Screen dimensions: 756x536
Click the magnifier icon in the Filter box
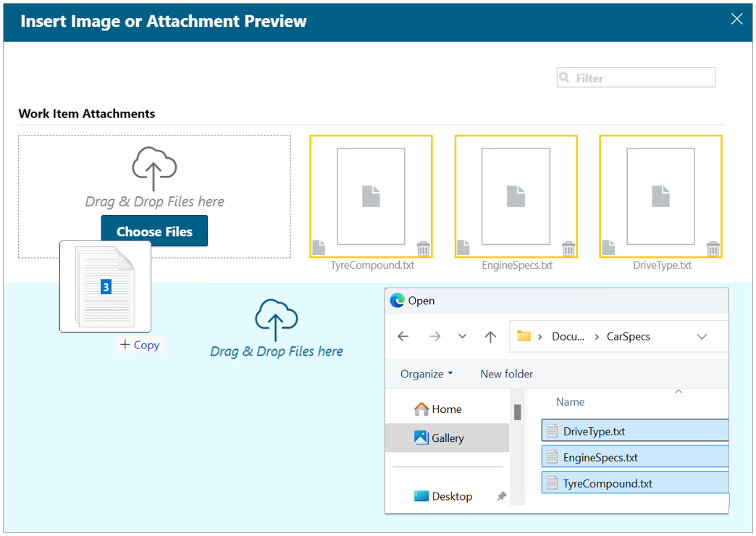coord(564,78)
